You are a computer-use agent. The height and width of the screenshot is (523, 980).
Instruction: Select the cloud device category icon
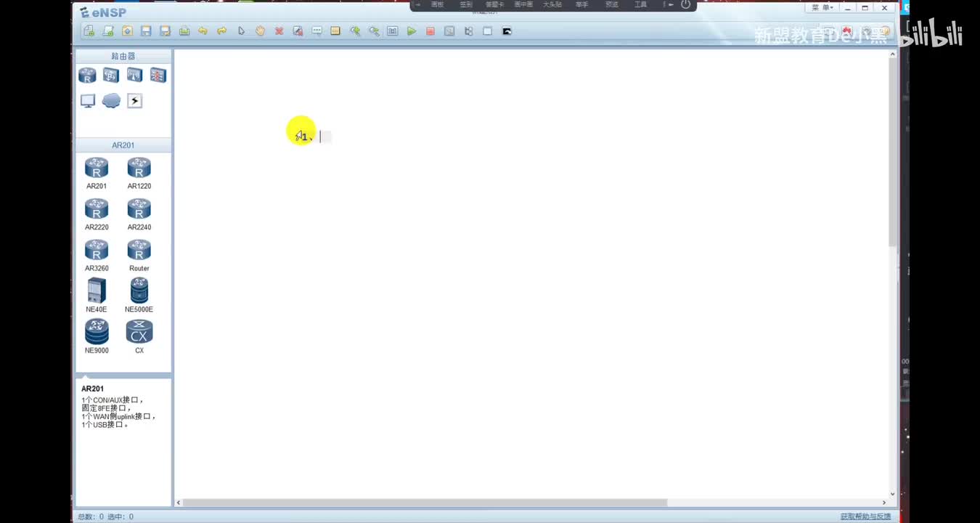[x=111, y=100]
